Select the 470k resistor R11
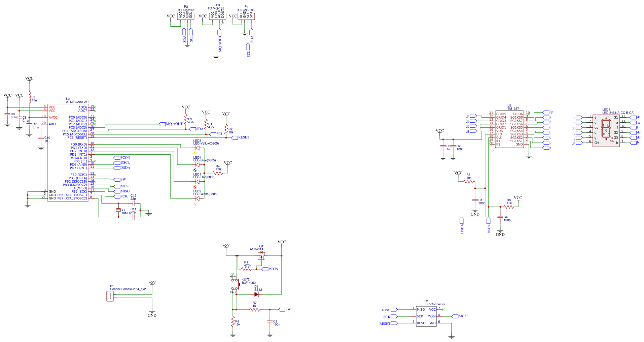644x342 pixels. pyautogui.click(x=247, y=269)
